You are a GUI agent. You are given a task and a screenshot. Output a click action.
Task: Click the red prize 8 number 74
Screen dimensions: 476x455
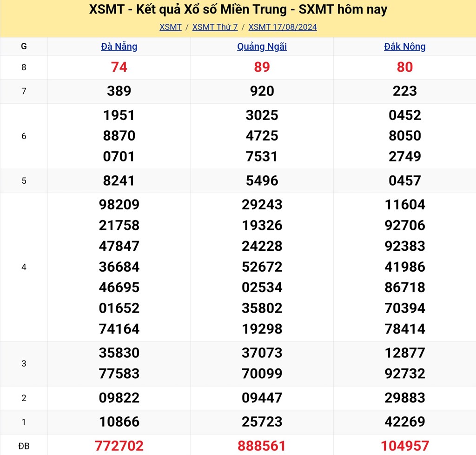[119, 67]
